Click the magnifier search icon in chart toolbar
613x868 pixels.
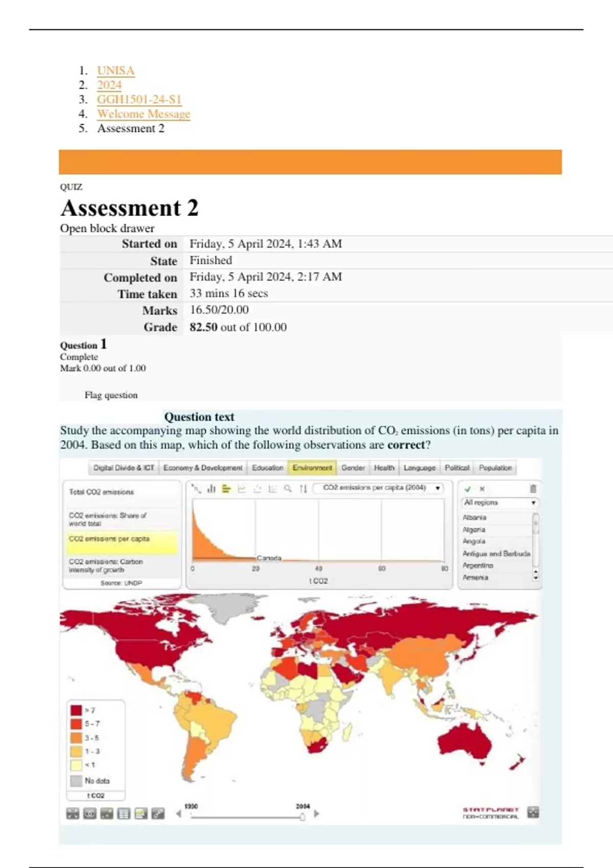[x=288, y=489]
